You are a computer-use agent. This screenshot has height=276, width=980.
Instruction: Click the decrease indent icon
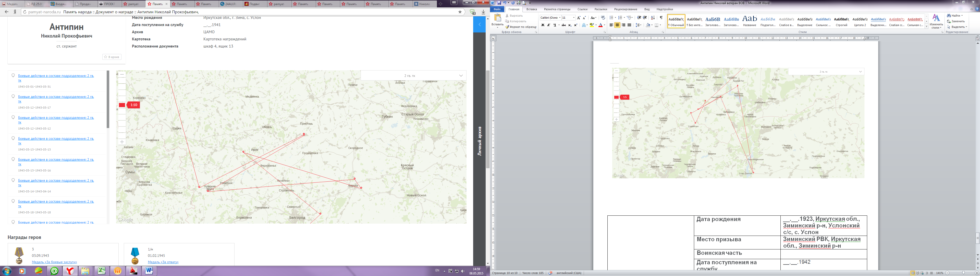coord(639,18)
